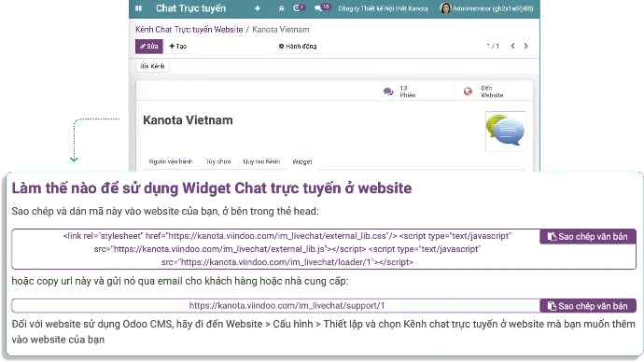Click the plus icon in top bar
The height and width of the screenshot is (362, 644).
tap(257, 8)
